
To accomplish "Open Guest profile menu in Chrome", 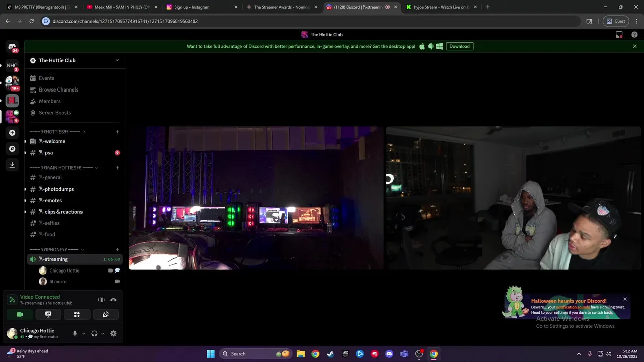I will (x=616, y=21).
